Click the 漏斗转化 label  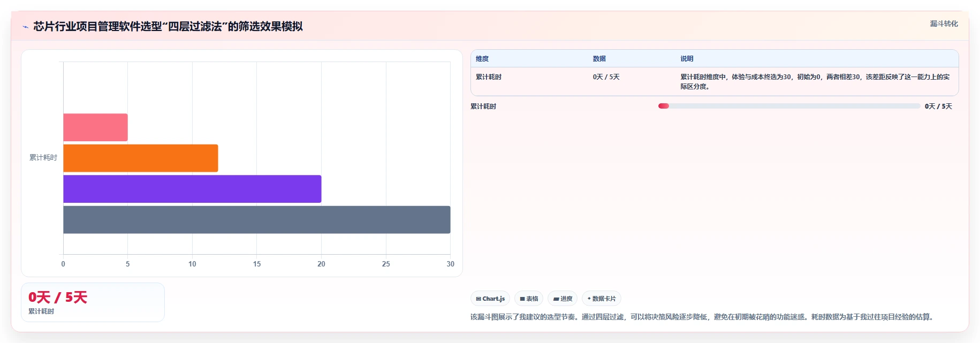pos(944,24)
